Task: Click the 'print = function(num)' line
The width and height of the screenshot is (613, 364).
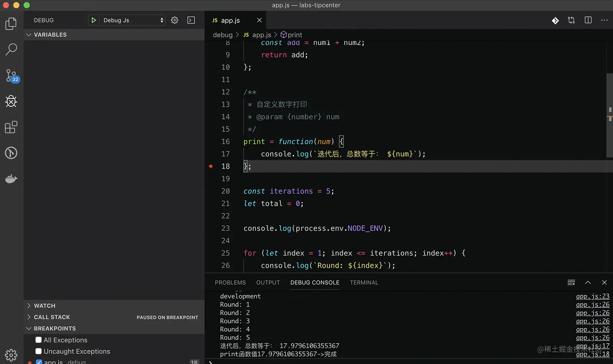Action: tap(294, 141)
